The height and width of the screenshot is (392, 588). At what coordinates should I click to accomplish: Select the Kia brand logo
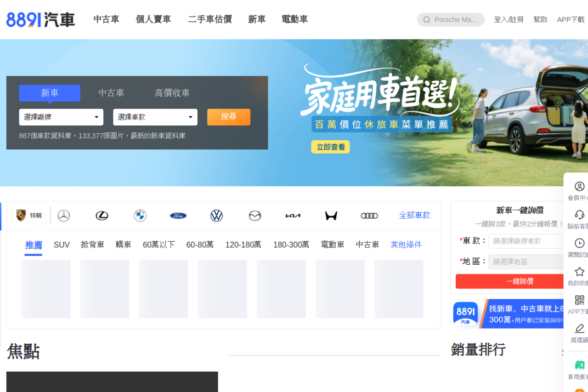(x=293, y=216)
